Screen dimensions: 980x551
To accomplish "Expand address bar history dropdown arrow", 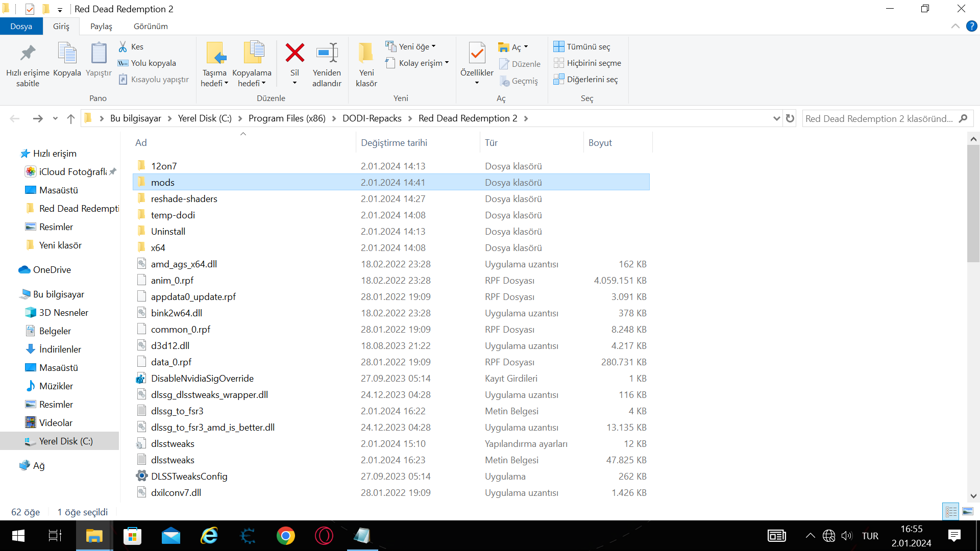I will coord(776,118).
